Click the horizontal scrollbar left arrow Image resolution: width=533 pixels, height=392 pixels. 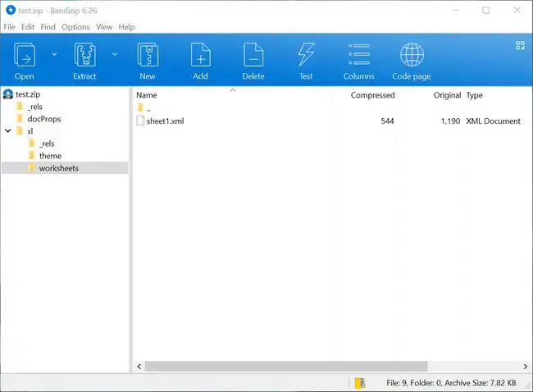(x=139, y=367)
